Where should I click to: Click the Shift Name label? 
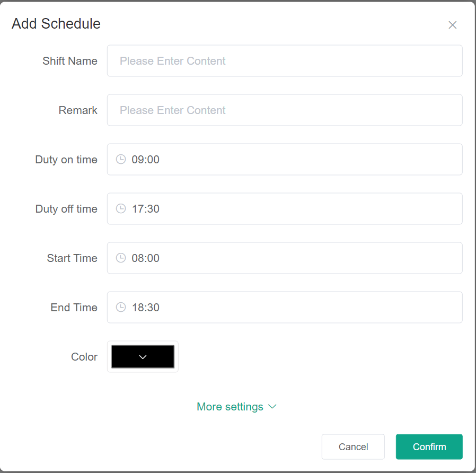pos(70,61)
